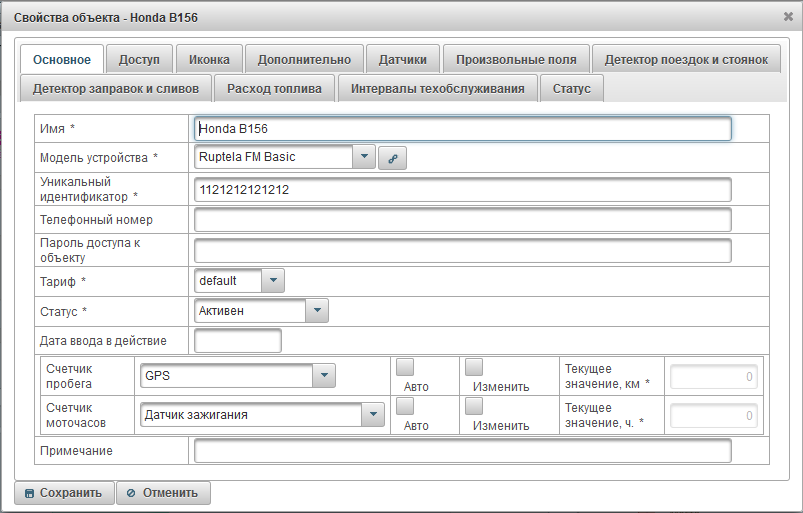803x513 pixels.
Task: Tick Изменить checkbox for Счетчик пробега
Action: coord(474,367)
